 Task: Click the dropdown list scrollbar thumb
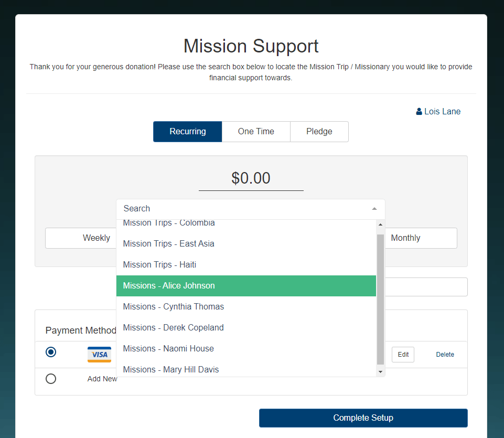[x=380, y=299]
